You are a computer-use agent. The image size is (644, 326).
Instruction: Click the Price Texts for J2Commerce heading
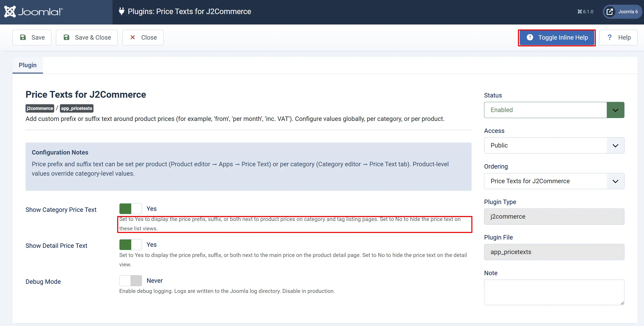click(86, 95)
